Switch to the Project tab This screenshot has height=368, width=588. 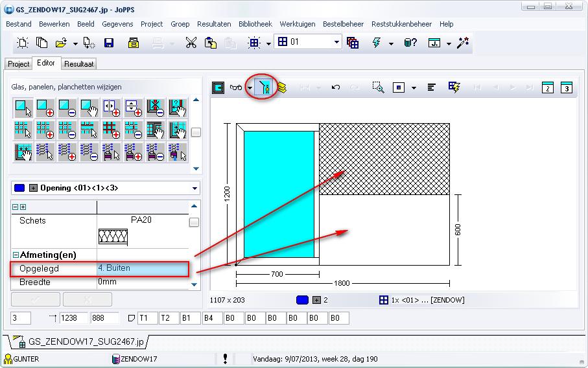[x=18, y=63]
